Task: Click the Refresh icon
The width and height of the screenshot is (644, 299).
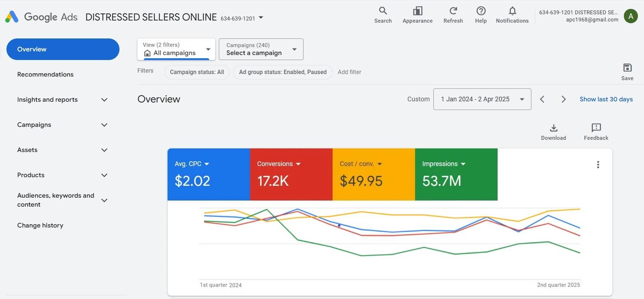Action: pos(453,15)
